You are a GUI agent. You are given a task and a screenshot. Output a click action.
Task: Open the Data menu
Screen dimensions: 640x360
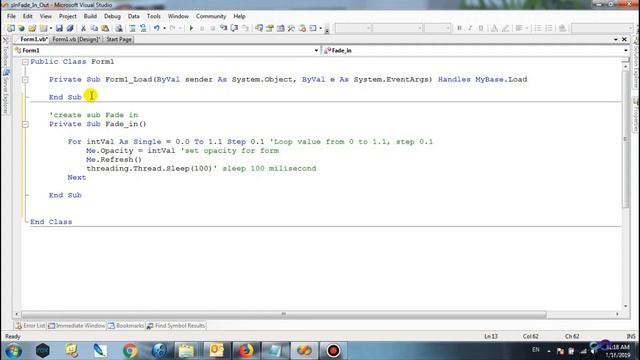133,16
